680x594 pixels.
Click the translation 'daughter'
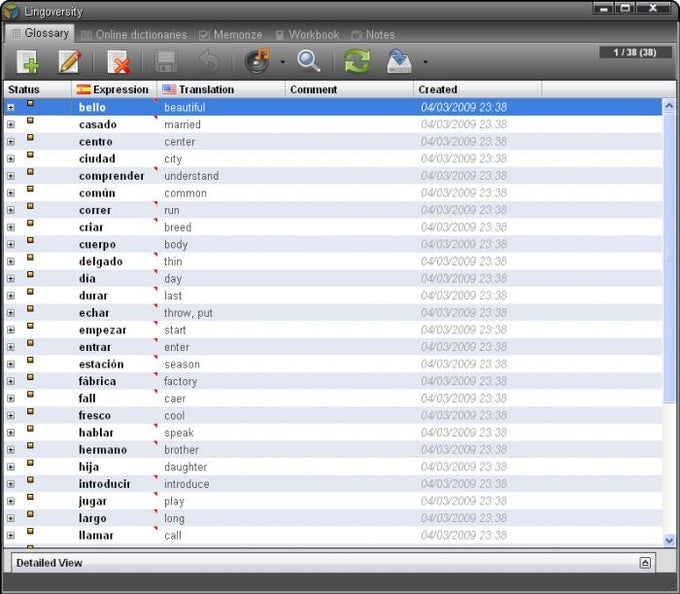coord(186,467)
